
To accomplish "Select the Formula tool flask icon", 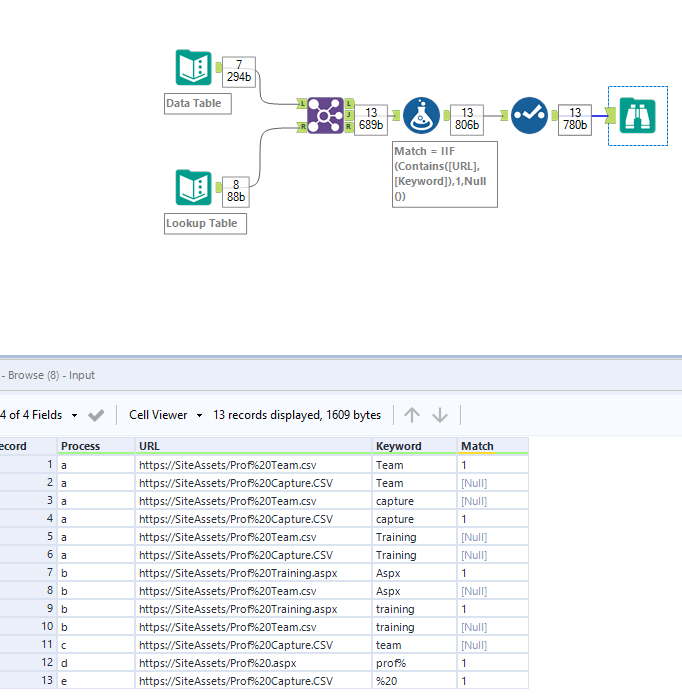I will tap(421, 116).
